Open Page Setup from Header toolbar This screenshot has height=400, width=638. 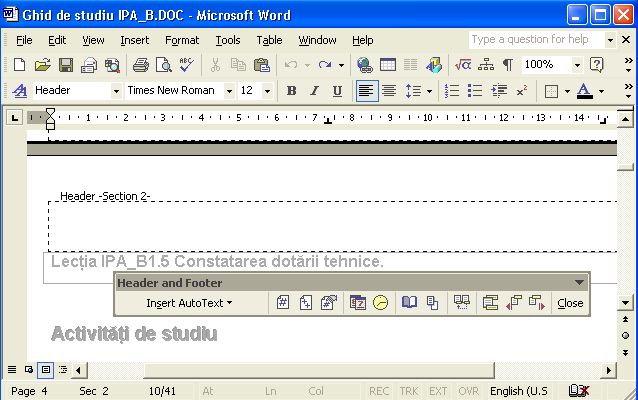[x=409, y=303]
